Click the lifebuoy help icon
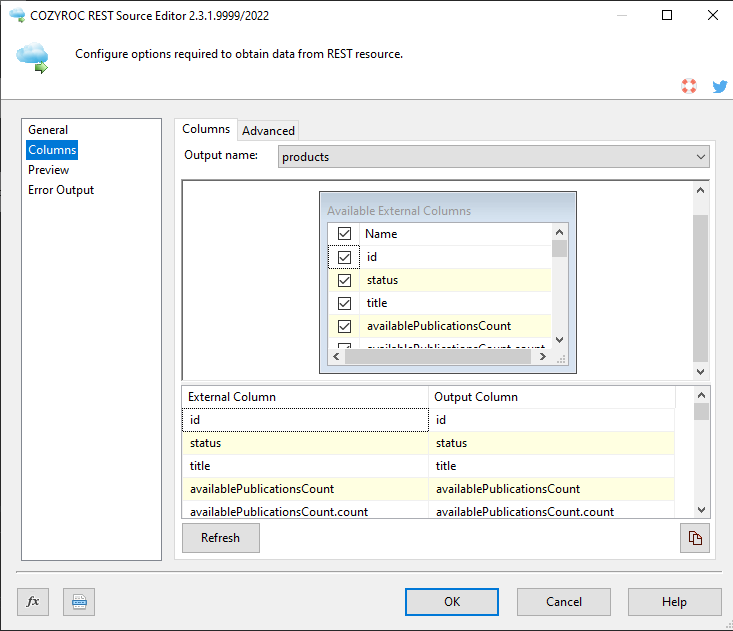This screenshot has height=631, width=733. [688, 86]
